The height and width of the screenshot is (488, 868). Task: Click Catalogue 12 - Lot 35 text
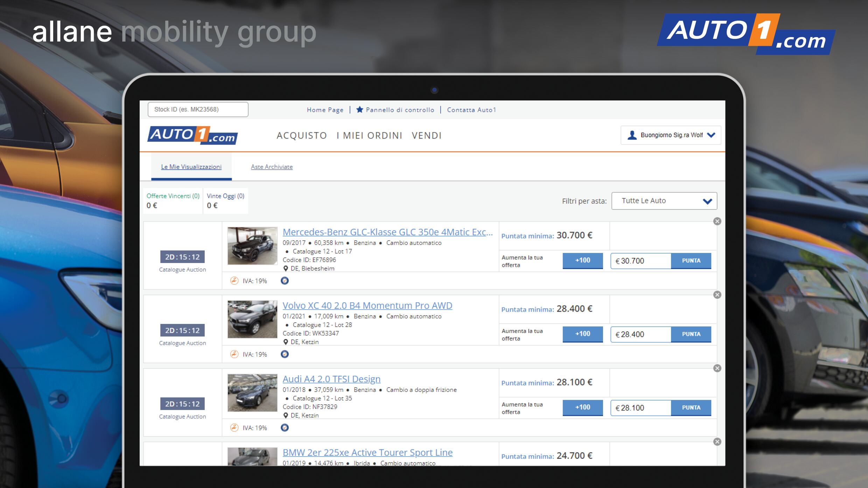[322, 398]
